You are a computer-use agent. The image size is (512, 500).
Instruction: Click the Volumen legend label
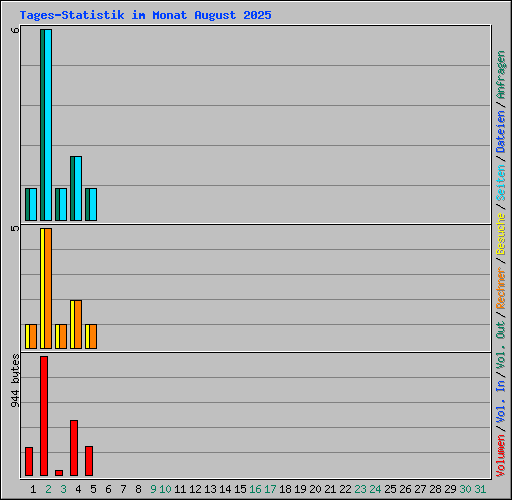501,456
